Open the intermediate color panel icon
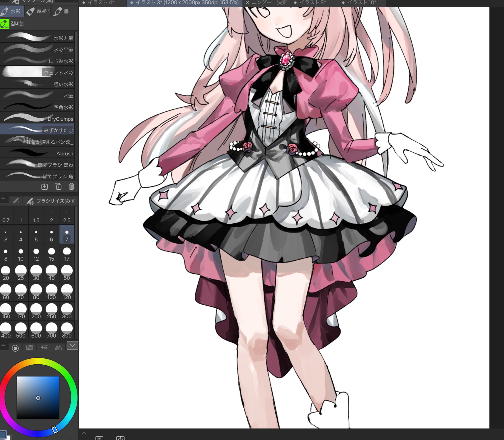The image size is (504, 440). point(58,347)
